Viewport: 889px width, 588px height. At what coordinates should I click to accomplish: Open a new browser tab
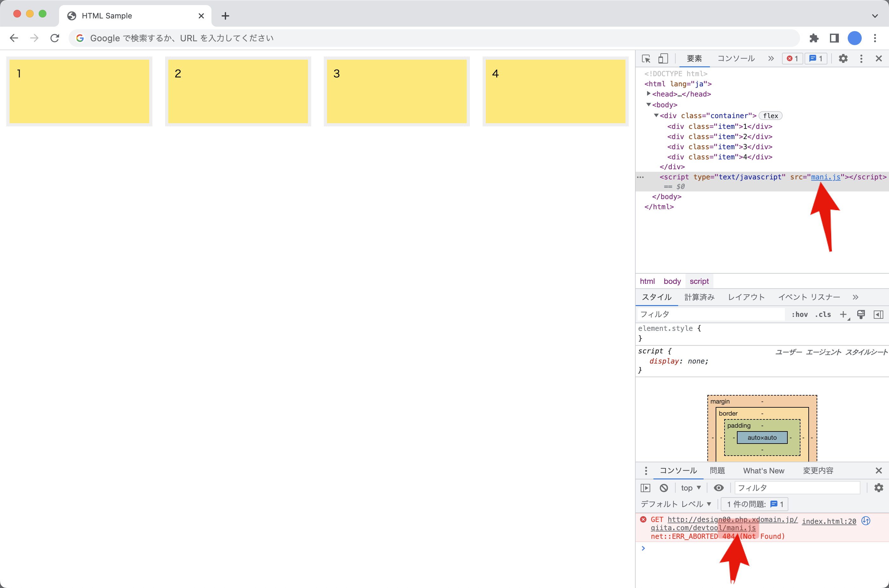point(225,16)
